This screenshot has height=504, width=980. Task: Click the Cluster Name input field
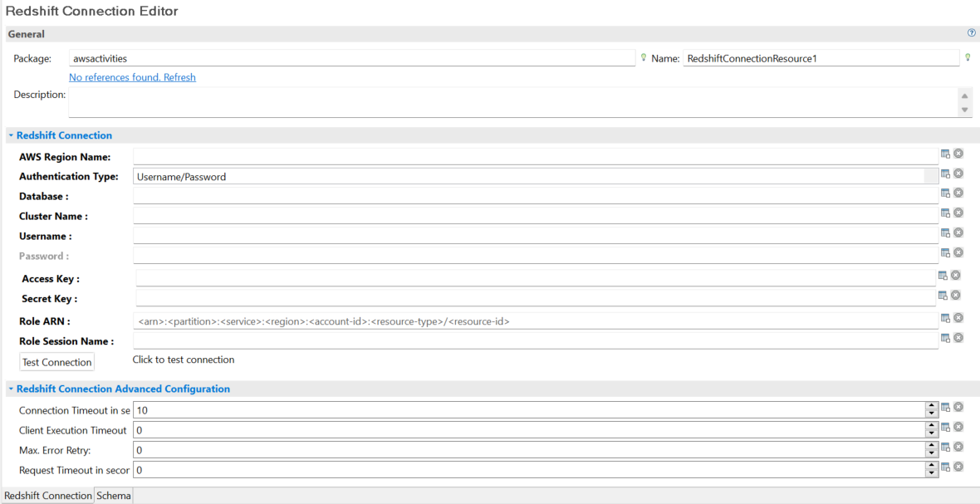[536, 216]
